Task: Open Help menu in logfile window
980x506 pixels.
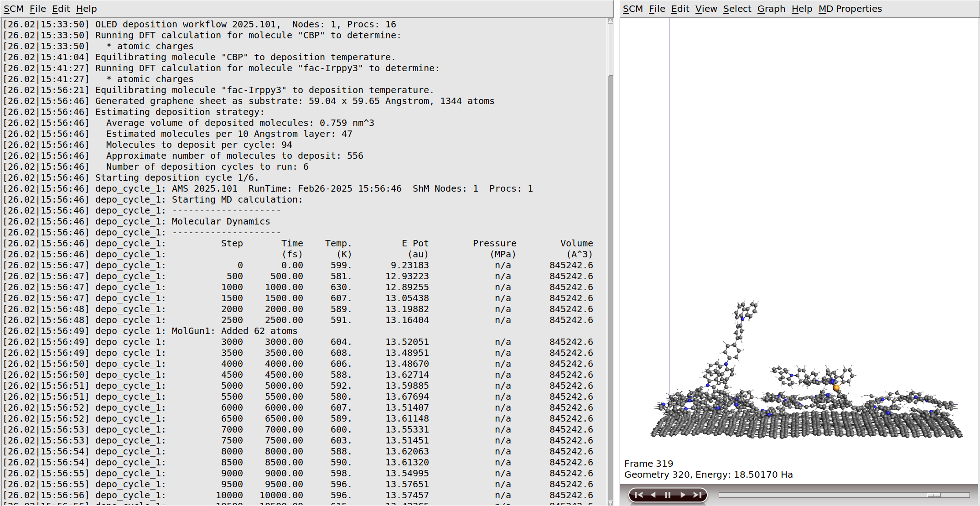Action: (86, 9)
